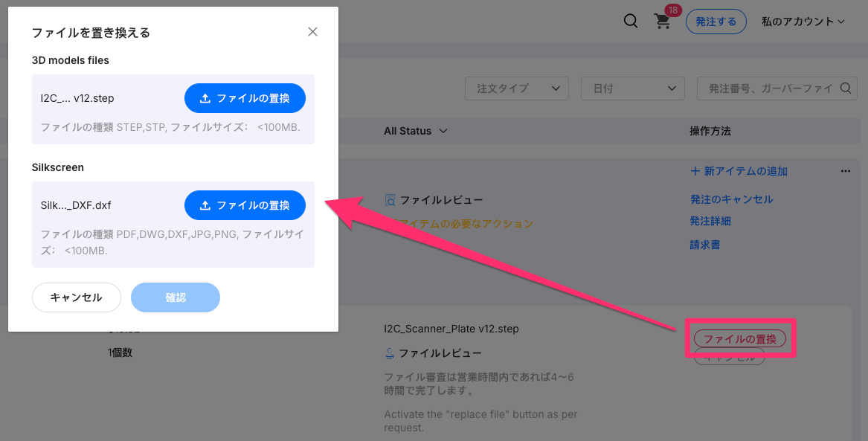
Task: Click the 発注のキャンセル link
Action: pyautogui.click(x=731, y=199)
